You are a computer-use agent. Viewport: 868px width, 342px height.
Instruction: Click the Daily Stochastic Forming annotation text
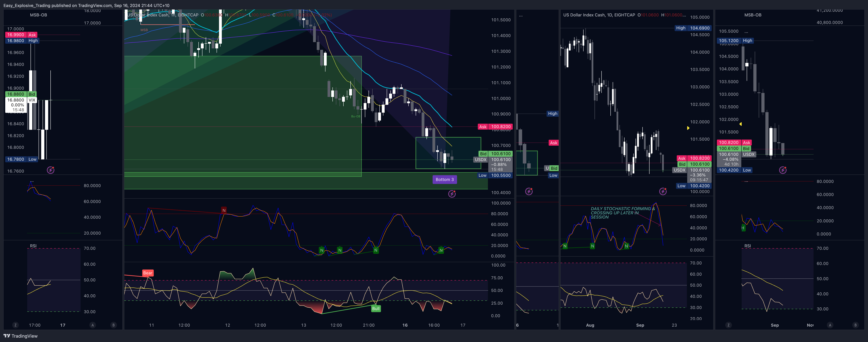pyautogui.click(x=623, y=213)
